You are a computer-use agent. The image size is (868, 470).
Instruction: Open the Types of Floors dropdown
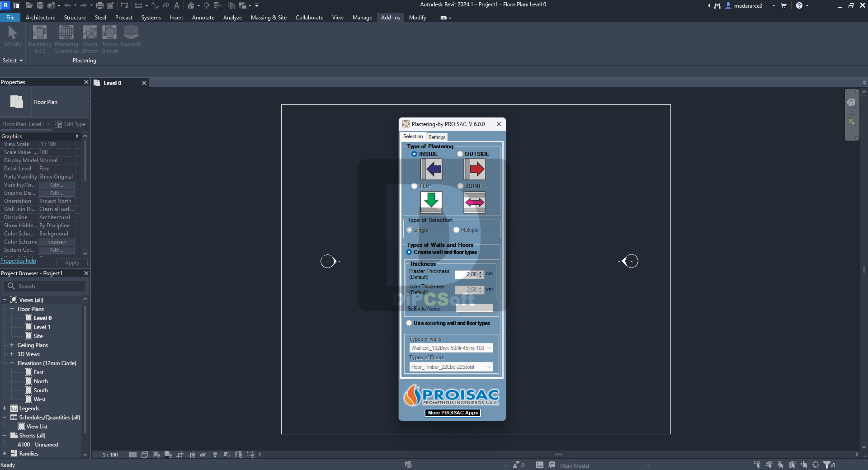coord(451,367)
